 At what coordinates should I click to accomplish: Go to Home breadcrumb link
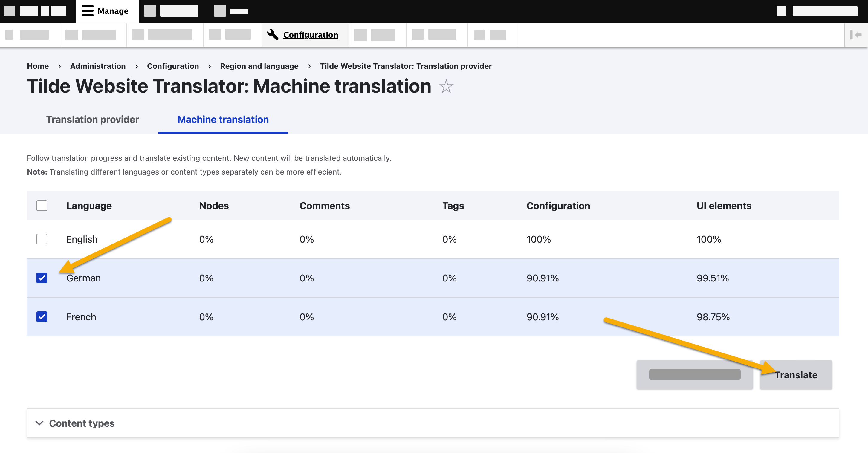coord(38,66)
